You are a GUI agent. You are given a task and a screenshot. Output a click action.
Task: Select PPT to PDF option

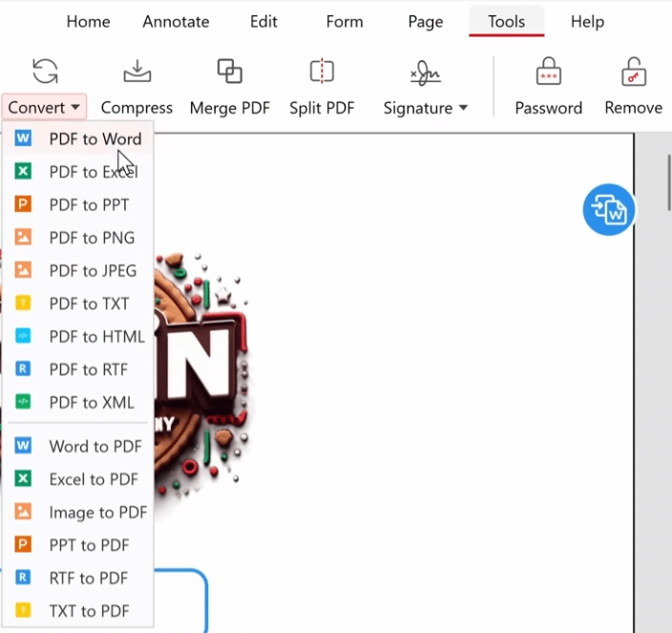(x=78, y=545)
